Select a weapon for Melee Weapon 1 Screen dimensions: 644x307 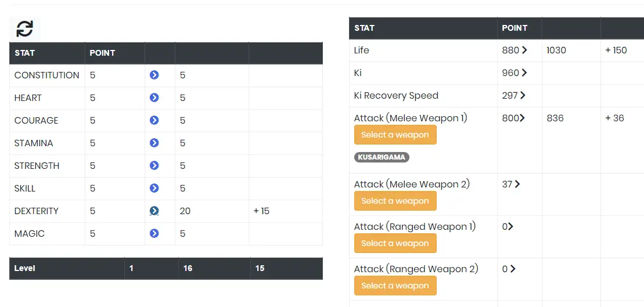click(x=395, y=135)
